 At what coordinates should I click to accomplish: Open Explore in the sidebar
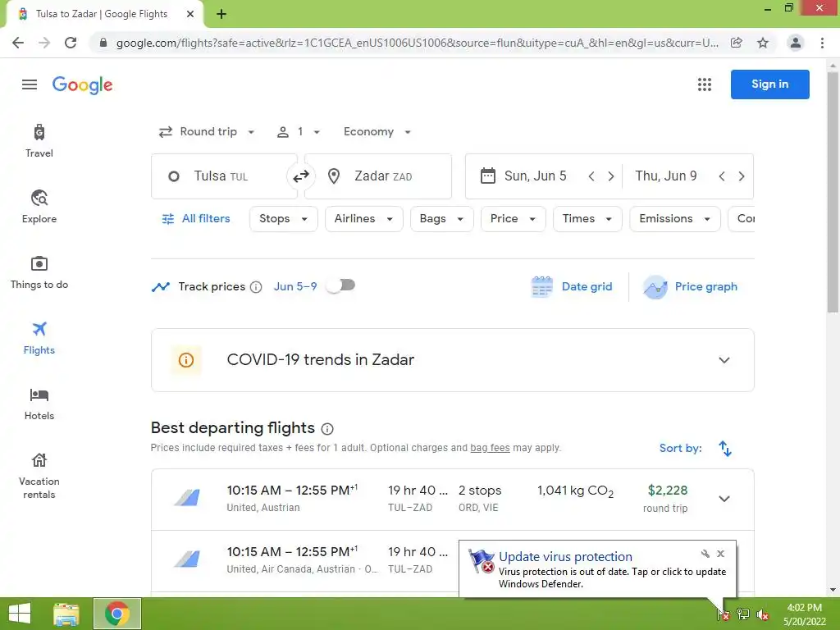click(x=39, y=207)
